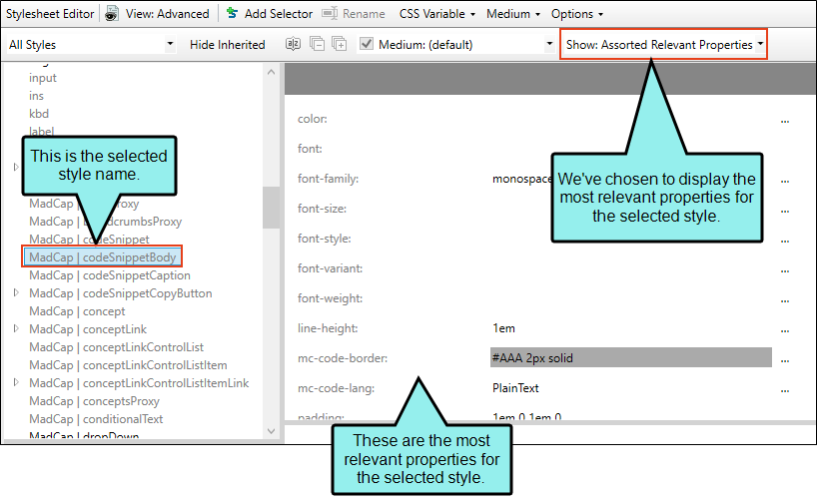Screen dimensions: 817x504
Task: Open the CSS Variable menu
Action: pyautogui.click(x=437, y=14)
